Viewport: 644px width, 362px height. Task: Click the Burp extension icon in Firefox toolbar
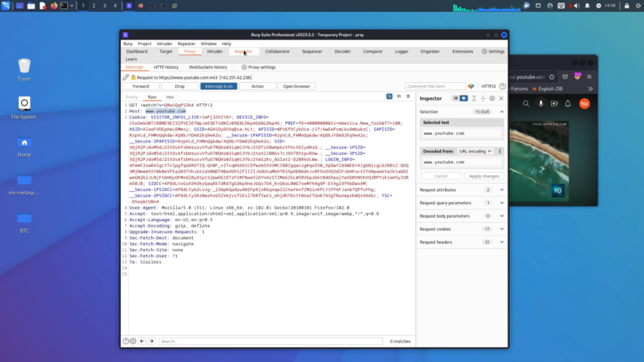[x=578, y=76]
